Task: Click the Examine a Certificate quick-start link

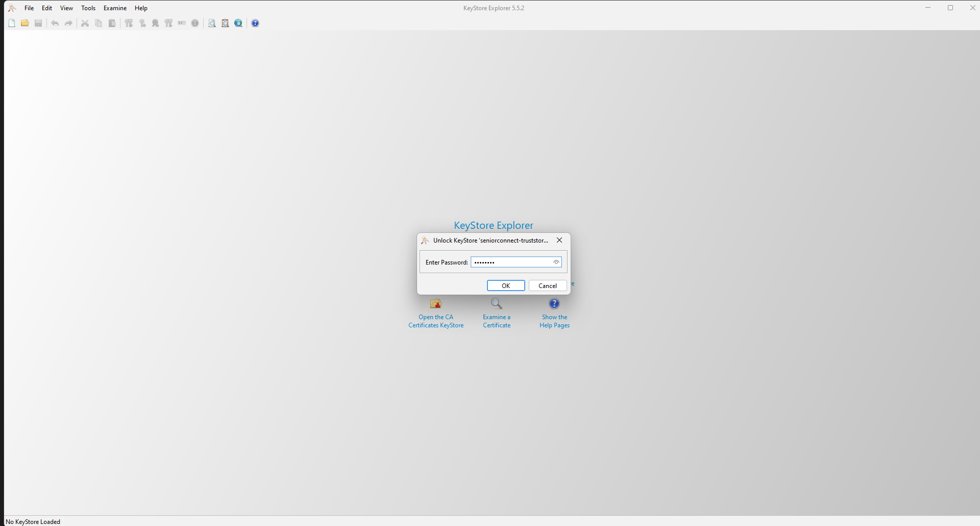Action: [497, 314]
